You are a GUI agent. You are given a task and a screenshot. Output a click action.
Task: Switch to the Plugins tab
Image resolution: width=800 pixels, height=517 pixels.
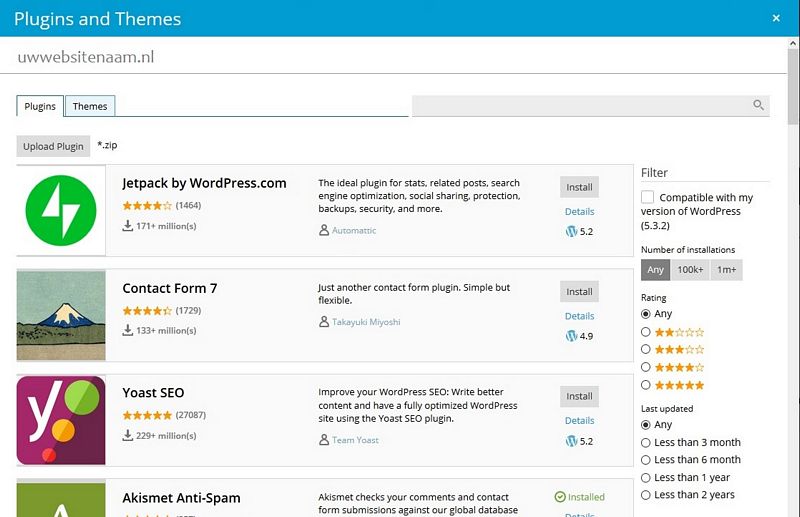tap(40, 106)
